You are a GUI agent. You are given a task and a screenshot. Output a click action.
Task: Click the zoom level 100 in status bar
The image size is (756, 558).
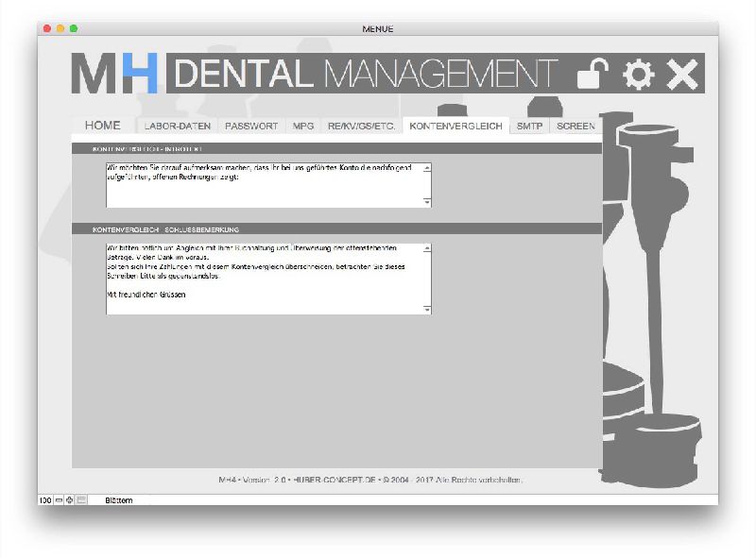pyautogui.click(x=45, y=499)
